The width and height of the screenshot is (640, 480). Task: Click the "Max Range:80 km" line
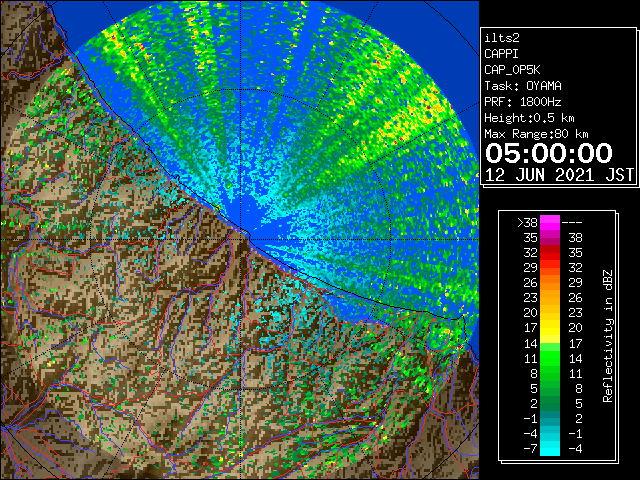point(536,134)
